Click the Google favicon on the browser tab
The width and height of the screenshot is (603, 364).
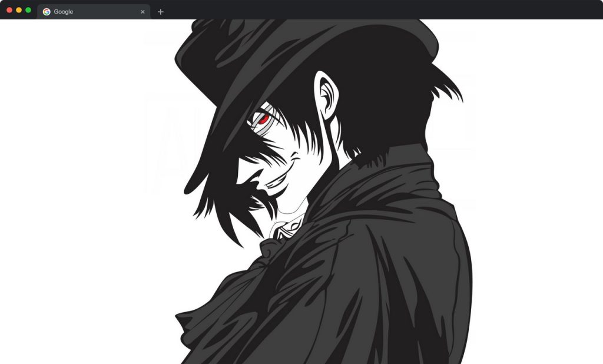[x=46, y=11]
